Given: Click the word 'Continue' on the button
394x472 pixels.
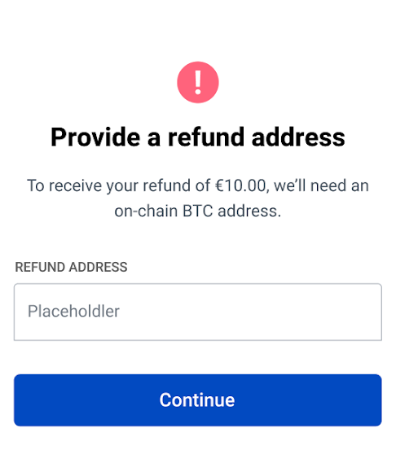Looking at the screenshot, I should (x=197, y=400).
